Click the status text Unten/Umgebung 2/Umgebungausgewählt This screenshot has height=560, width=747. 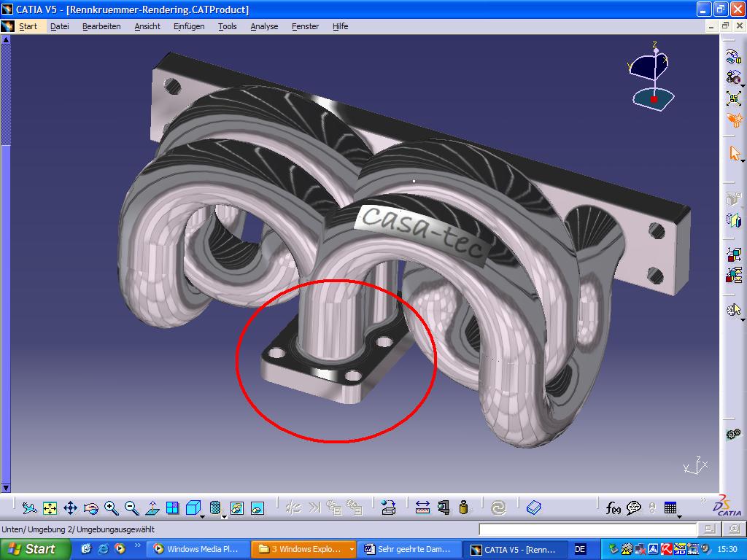click(x=78, y=529)
